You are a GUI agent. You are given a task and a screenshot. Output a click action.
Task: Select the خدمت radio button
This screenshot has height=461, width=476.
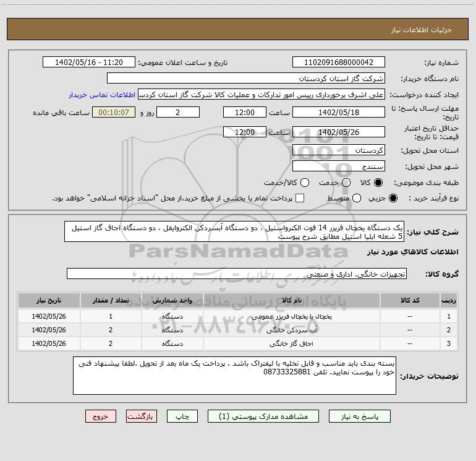tap(346, 183)
